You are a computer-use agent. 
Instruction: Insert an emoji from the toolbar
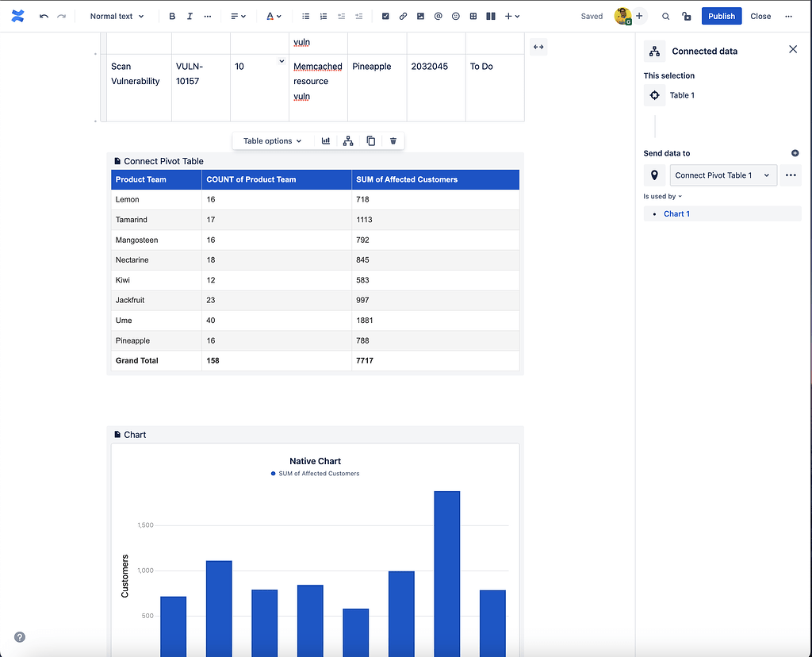click(455, 16)
